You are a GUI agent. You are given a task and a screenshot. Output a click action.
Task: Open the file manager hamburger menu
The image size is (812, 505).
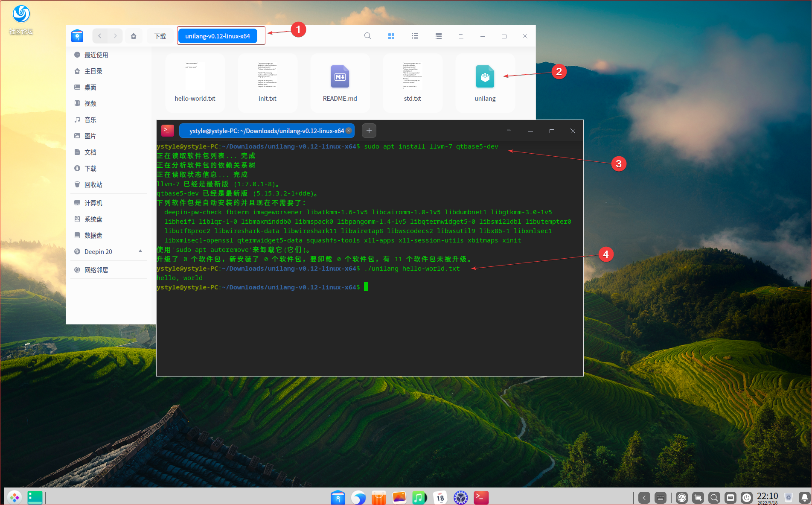[461, 36]
